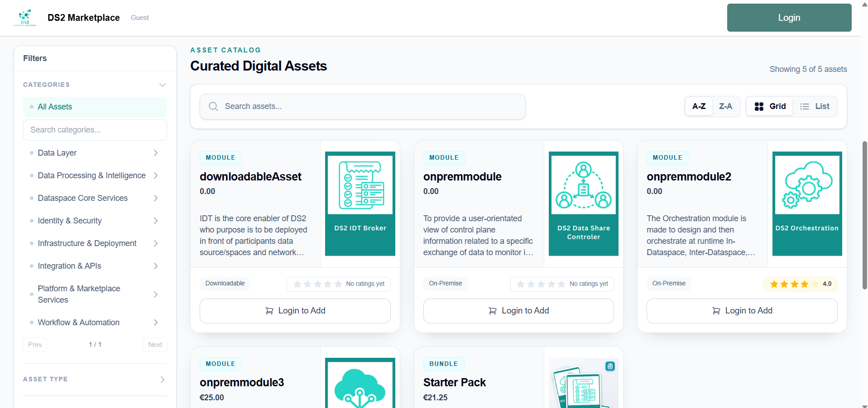Image resolution: width=868 pixels, height=408 pixels.
Task: Select Identity & Security category
Action: [70, 221]
